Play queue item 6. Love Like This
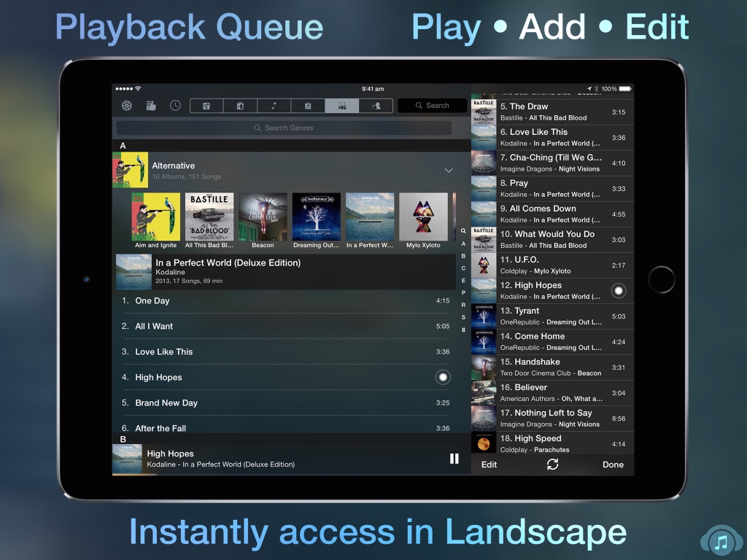The image size is (747, 560). (x=553, y=138)
